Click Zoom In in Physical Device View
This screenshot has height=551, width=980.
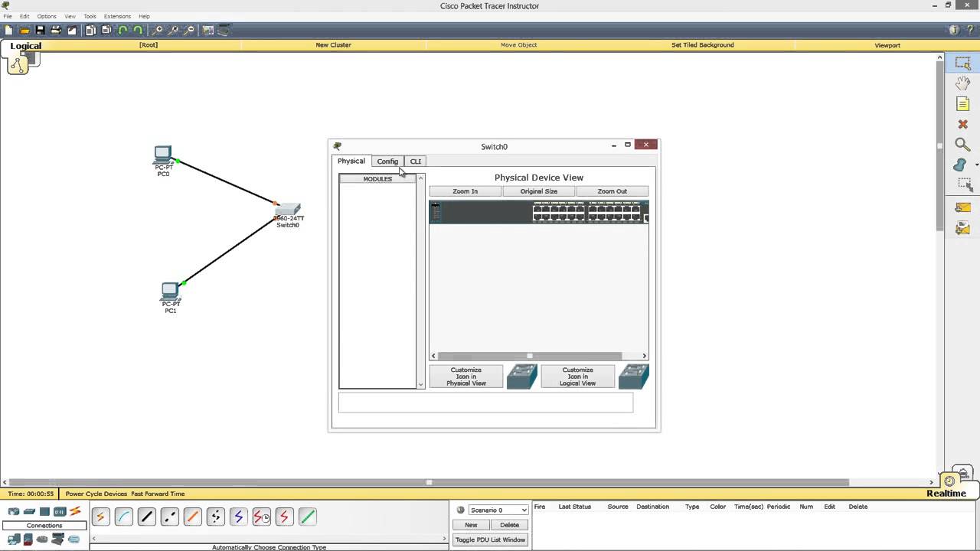[465, 191]
